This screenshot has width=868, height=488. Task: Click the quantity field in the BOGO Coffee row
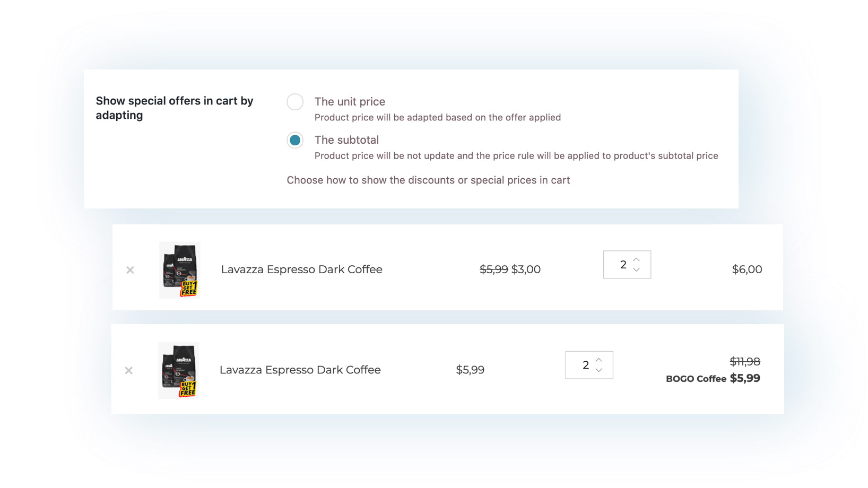point(589,365)
